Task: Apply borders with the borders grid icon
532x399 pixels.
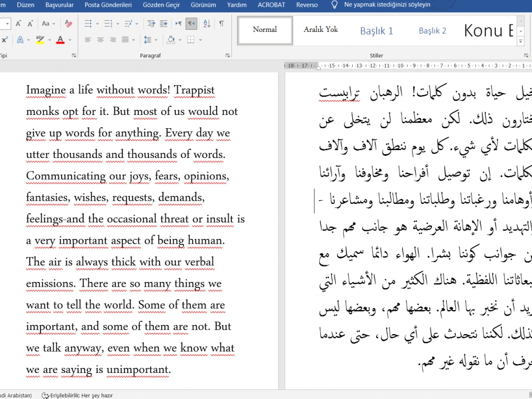Action: [x=191, y=40]
